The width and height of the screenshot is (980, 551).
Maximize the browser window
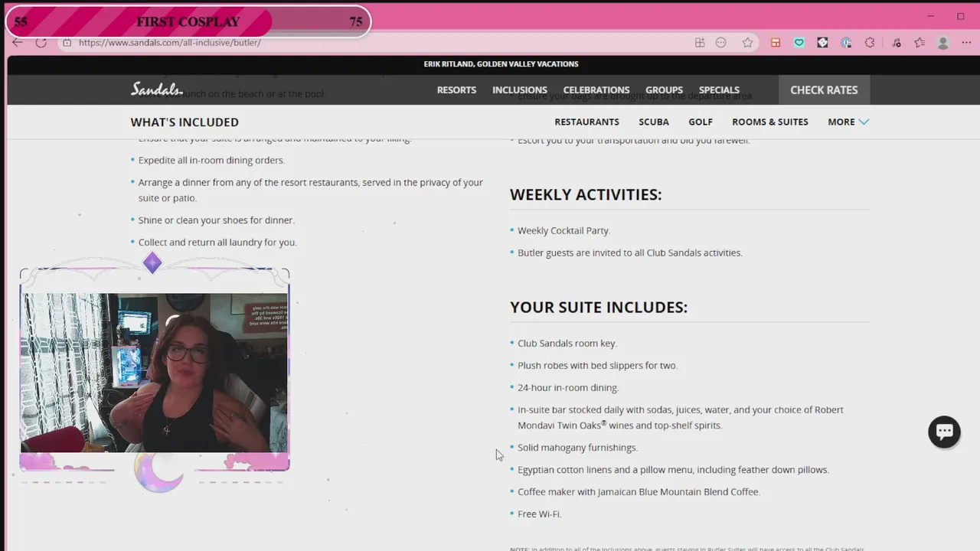(960, 16)
